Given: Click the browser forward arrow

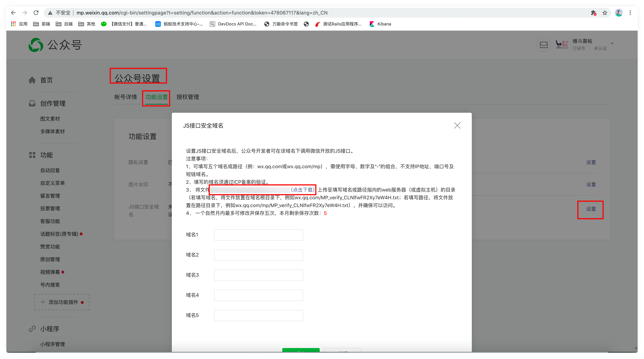Looking at the screenshot, I should pos(25,13).
